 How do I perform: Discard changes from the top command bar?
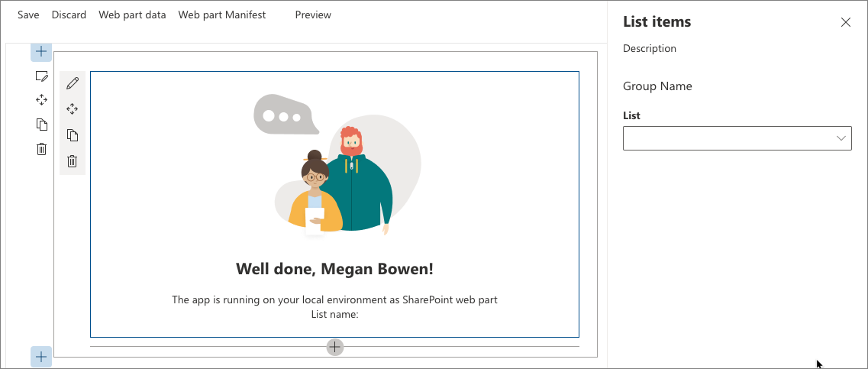pos(69,15)
